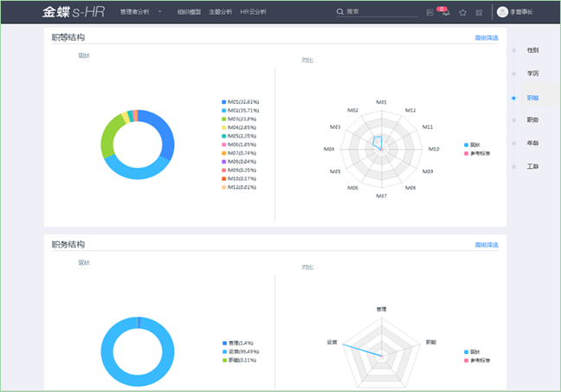Toggle M01 legend entry in 职等结构 chart
This screenshot has height=392, width=561.
click(240, 102)
